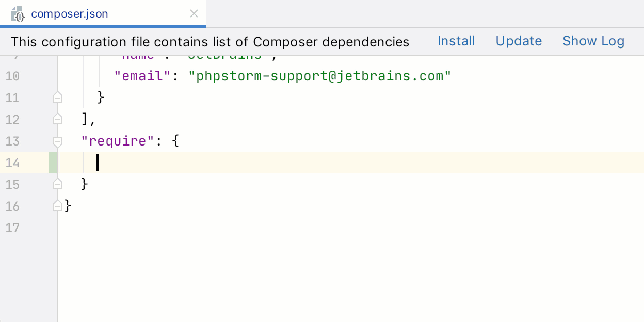Click the phpstorm-support@jetbrains.com string value

pos(319,76)
